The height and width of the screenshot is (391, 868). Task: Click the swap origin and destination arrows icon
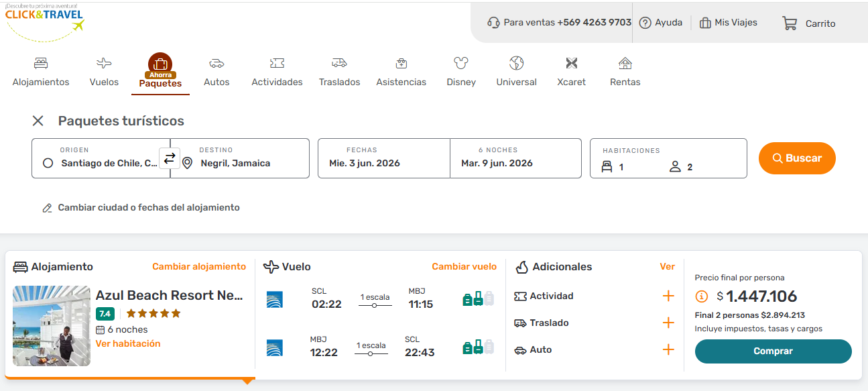pyautogui.click(x=170, y=158)
